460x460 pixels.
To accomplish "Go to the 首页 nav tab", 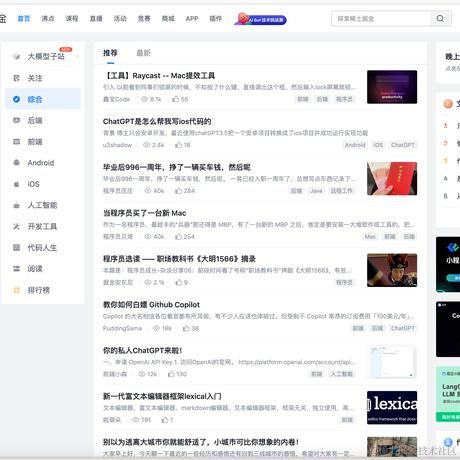I will click(x=24, y=19).
